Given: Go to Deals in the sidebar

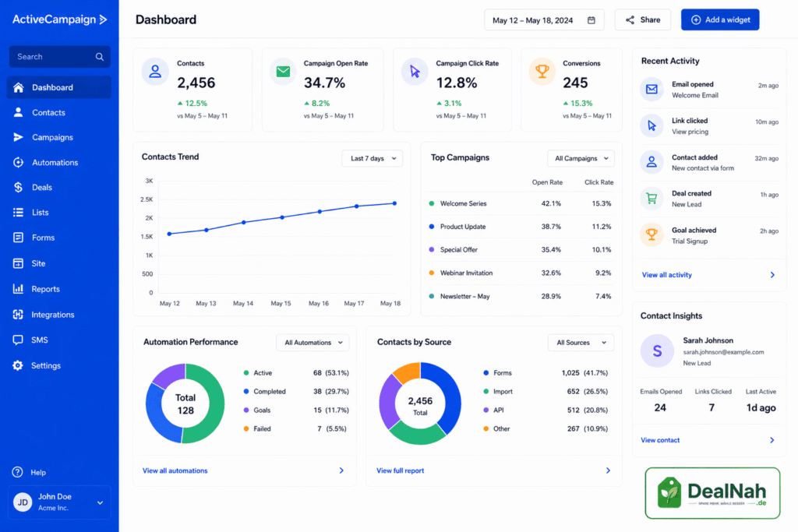Looking at the screenshot, I should [59, 187].
